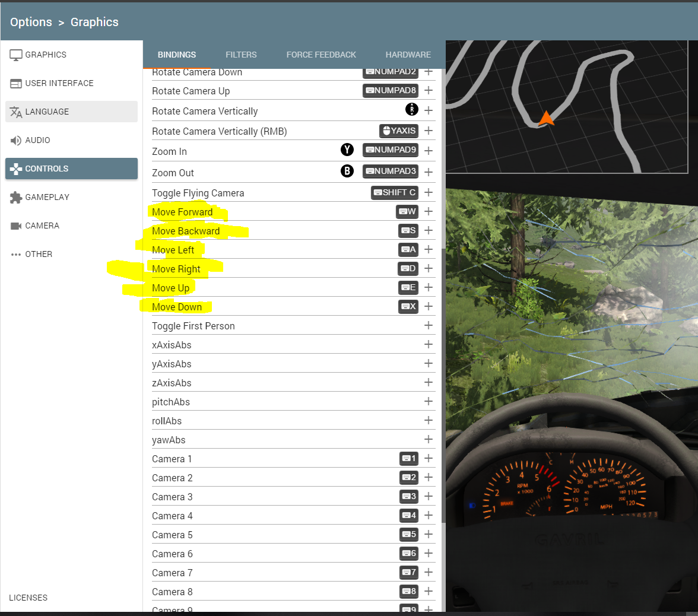This screenshot has width=698, height=616.
Task: Open Language settings
Action: coord(71,112)
